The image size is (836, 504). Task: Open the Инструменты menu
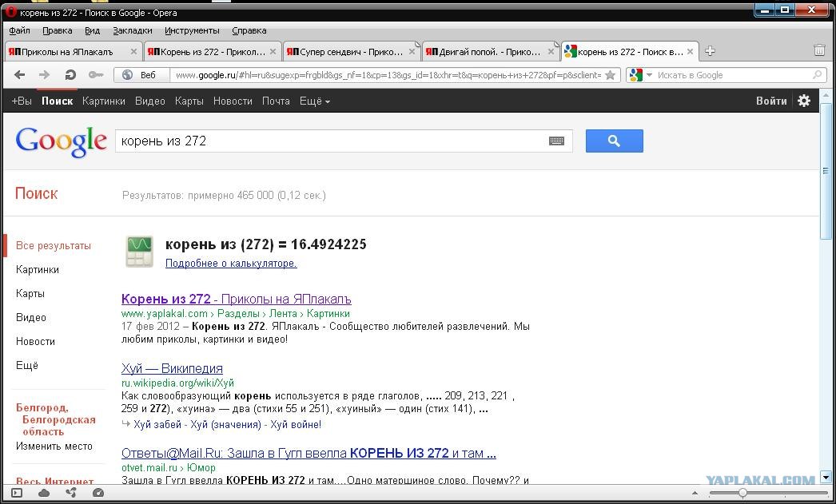tap(192, 30)
